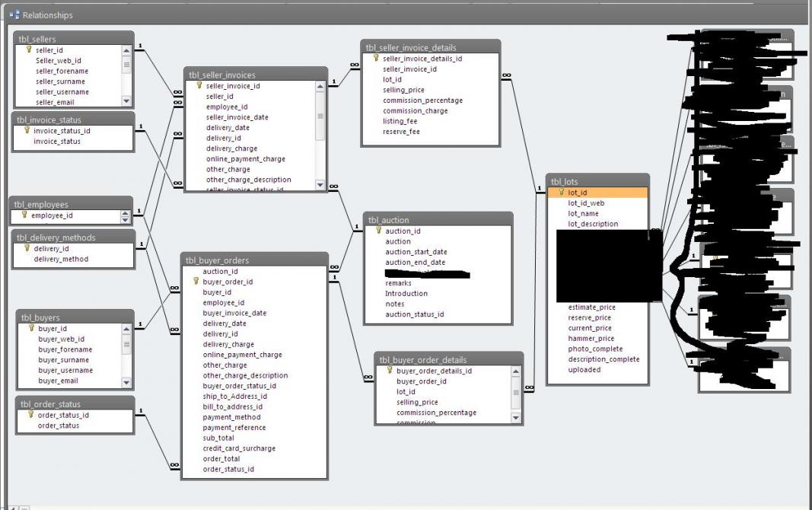The height and width of the screenshot is (510, 812).
Task: Click the tbl_buyers scroll-down arrow
Action: coord(126,383)
